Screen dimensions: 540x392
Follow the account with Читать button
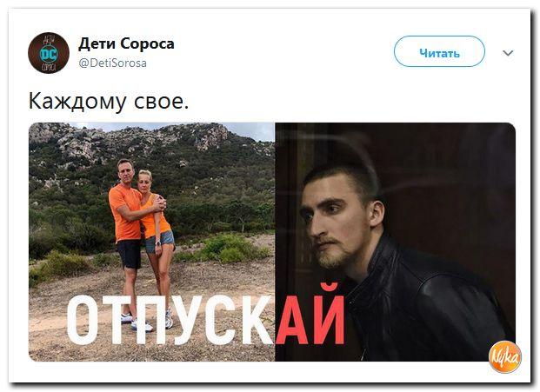click(439, 51)
